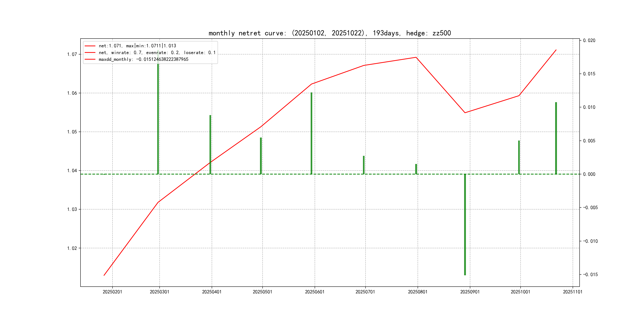Click the large negative bar near 20250901

coord(465,225)
